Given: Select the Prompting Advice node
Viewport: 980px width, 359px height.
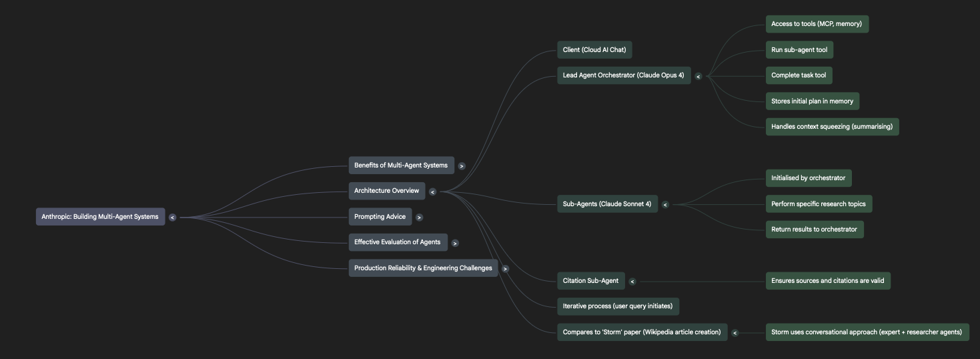Looking at the screenshot, I should tap(380, 217).
